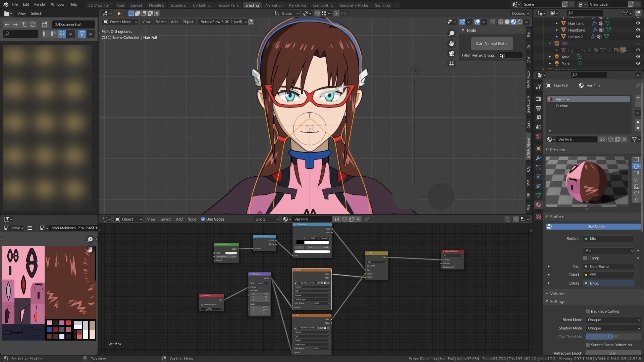Set preview shape to cube
Image resolution: width=644 pixels, height=362 pixels.
(636, 173)
